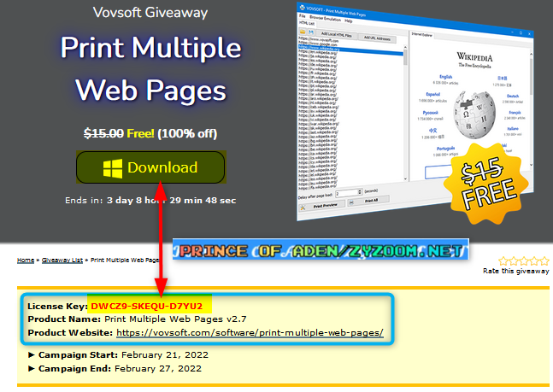Click the green Download button
The width and height of the screenshot is (553, 392).
[x=150, y=167]
